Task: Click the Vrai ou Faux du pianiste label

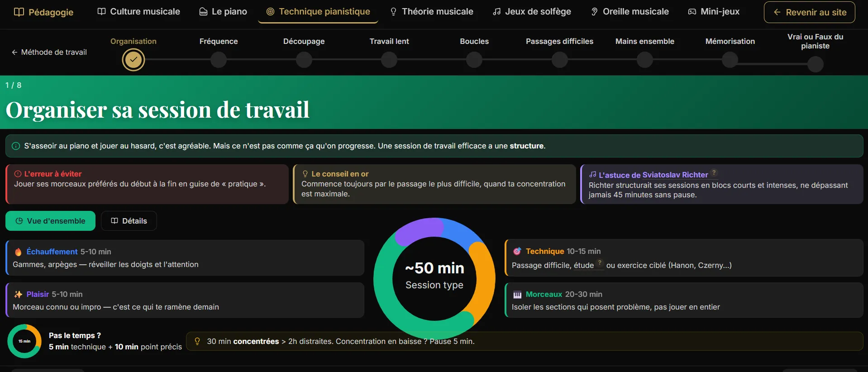Action: point(816,41)
